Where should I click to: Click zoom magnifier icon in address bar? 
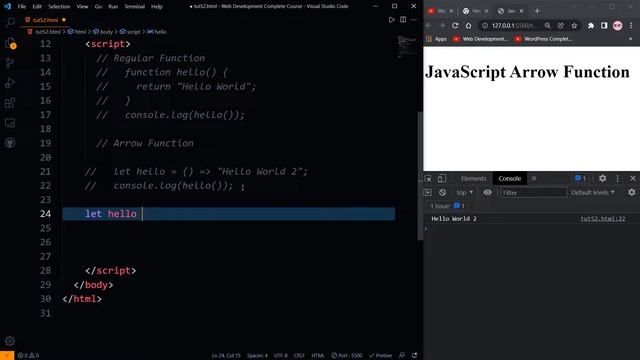(x=547, y=25)
